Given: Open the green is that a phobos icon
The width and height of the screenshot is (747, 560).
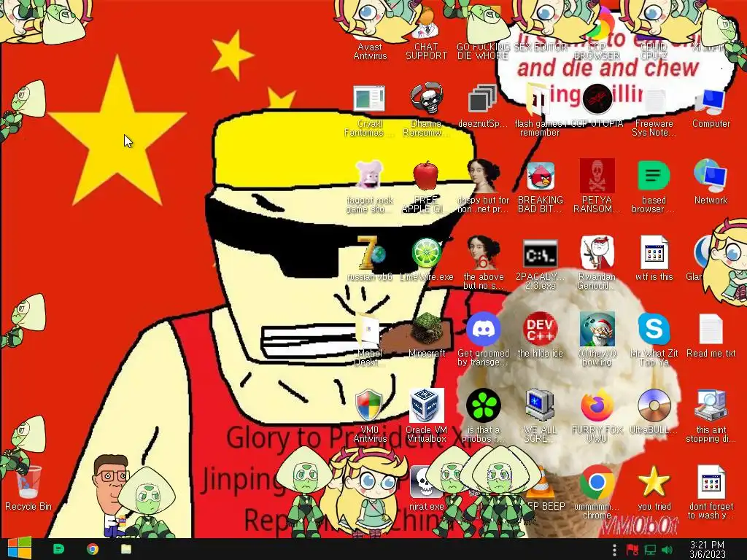Looking at the screenshot, I should tap(483, 416).
